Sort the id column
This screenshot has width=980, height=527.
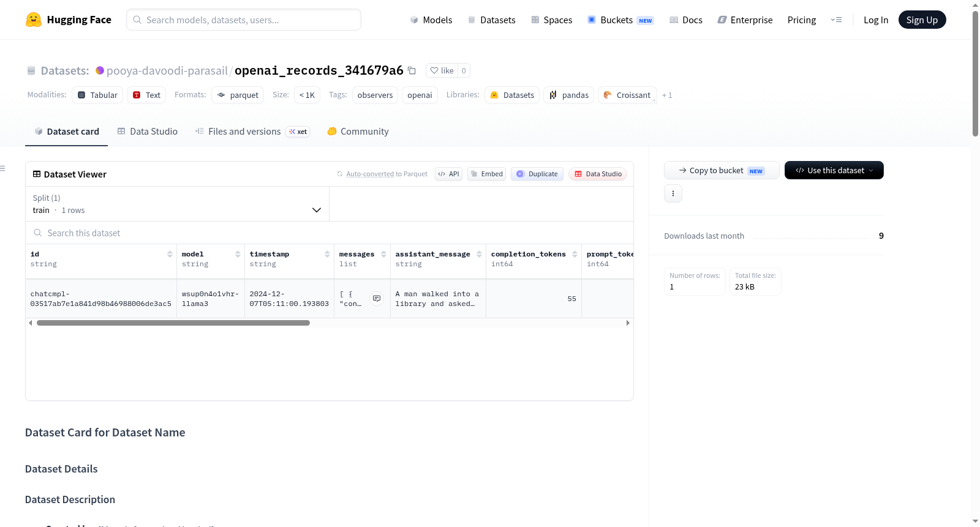pyautogui.click(x=170, y=254)
